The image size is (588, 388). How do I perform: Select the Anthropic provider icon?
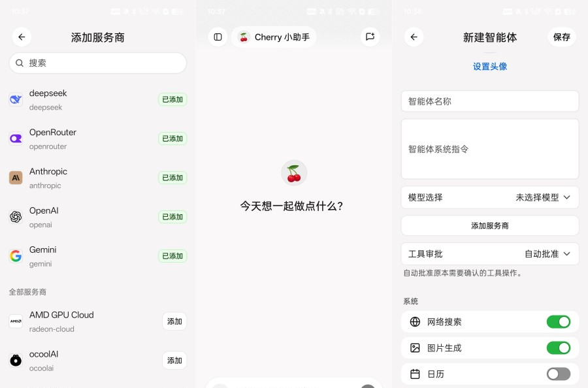tap(16, 178)
